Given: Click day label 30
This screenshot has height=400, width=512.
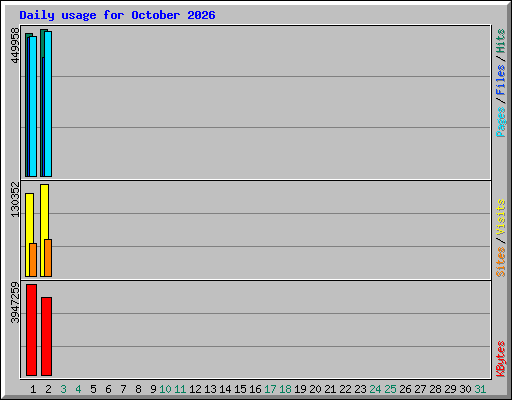Looking at the screenshot, I should 465,389.
